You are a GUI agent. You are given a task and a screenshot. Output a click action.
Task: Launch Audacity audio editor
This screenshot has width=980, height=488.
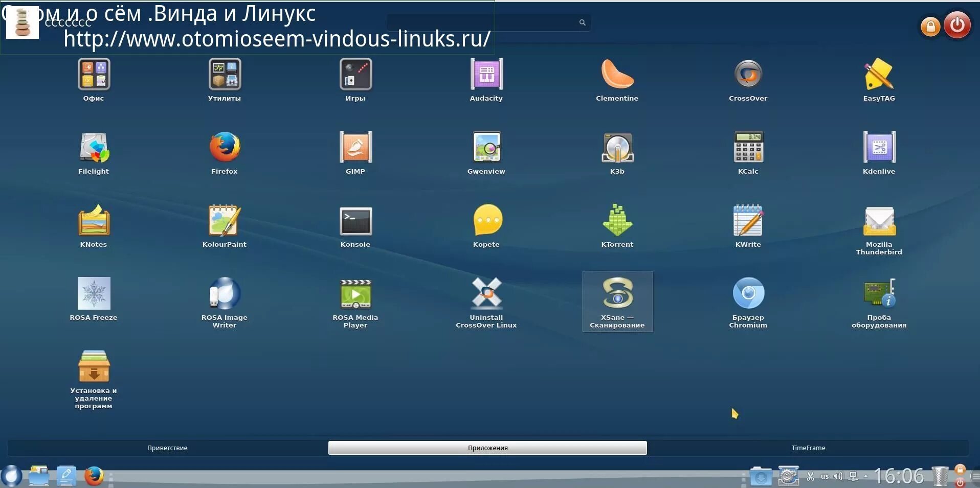coord(486,80)
